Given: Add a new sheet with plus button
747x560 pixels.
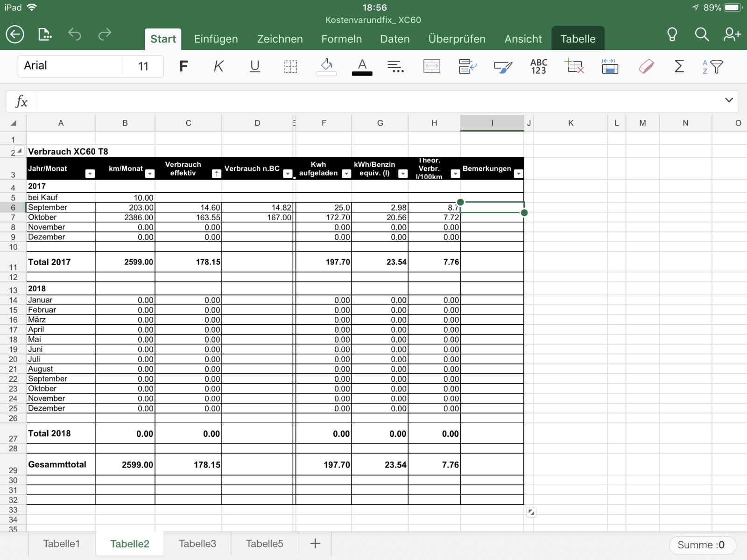Looking at the screenshot, I should 315,544.
